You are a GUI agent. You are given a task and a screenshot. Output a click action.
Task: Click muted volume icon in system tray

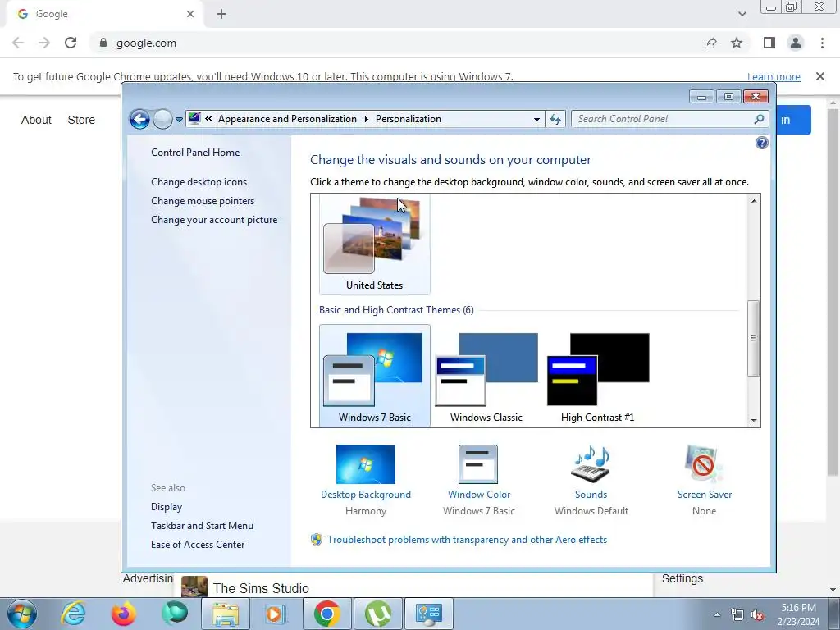coord(757,615)
